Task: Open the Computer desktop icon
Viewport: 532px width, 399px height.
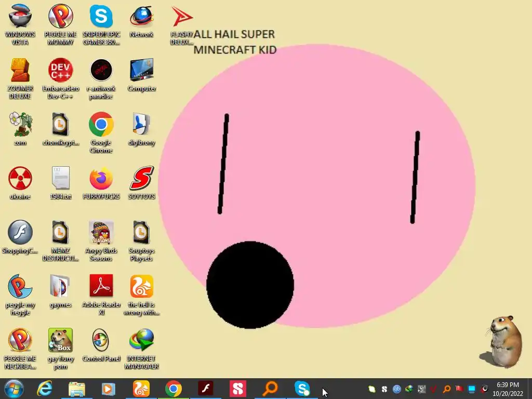Action: tap(141, 75)
